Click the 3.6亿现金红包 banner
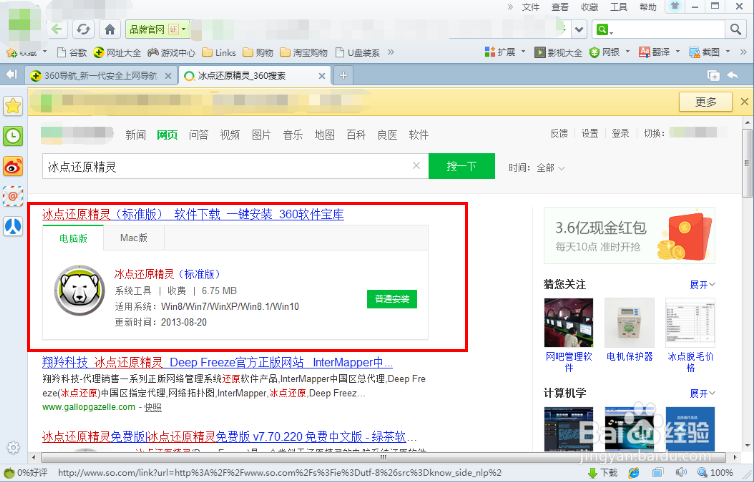Image resolution: width=754 pixels, height=482 pixels. tap(629, 236)
